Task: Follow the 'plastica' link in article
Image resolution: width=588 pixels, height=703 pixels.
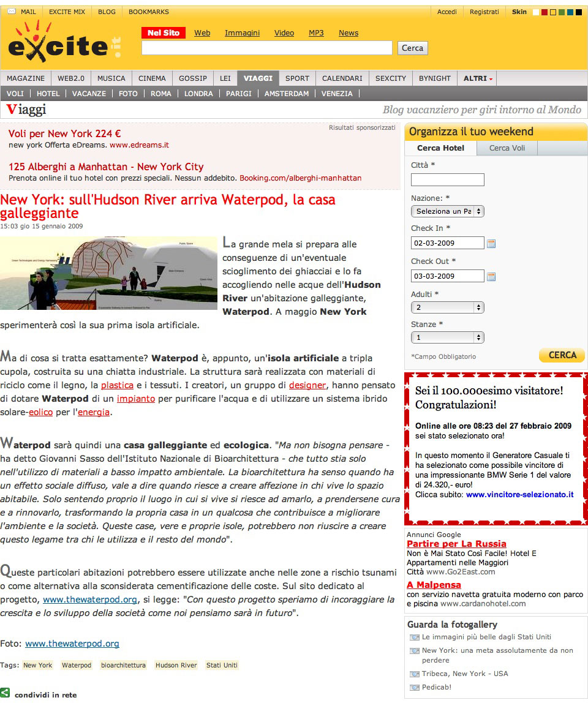Action: click(117, 385)
